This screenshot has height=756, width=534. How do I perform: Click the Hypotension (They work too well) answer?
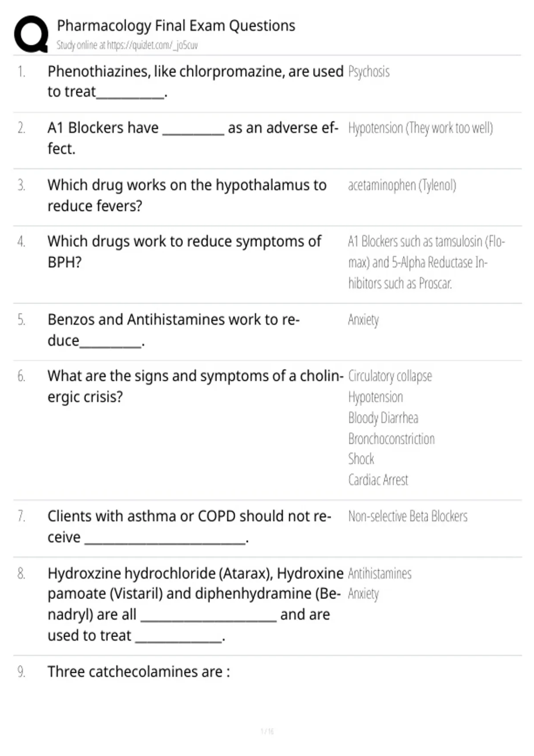tap(421, 128)
